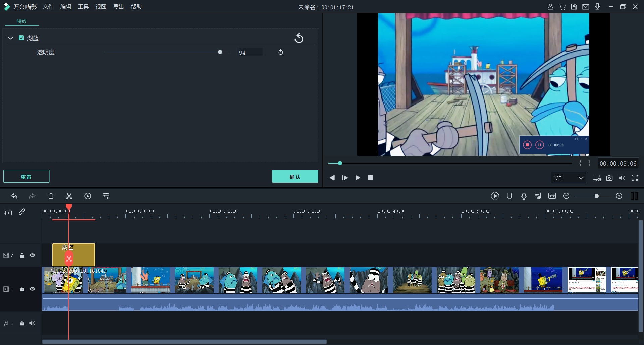Hide video track 2 with eye icon
The image size is (644, 345).
tap(32, 255)
